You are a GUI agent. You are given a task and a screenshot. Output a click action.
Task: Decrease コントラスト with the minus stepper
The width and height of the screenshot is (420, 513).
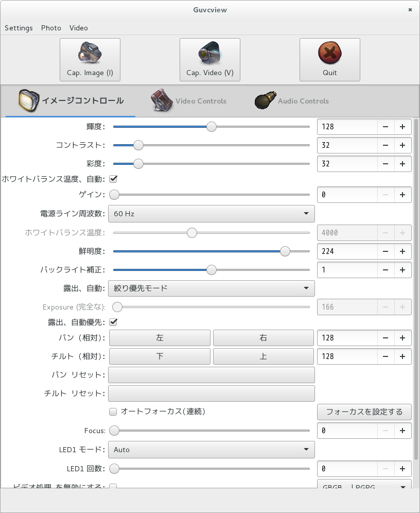click(386, 145)
